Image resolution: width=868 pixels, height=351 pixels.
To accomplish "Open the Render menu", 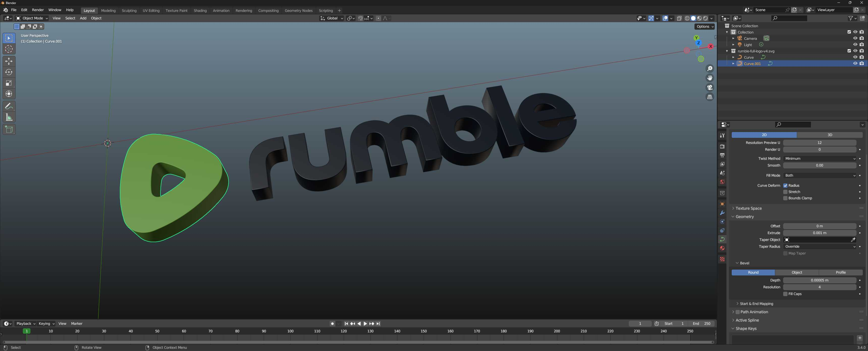I will 38,10.
